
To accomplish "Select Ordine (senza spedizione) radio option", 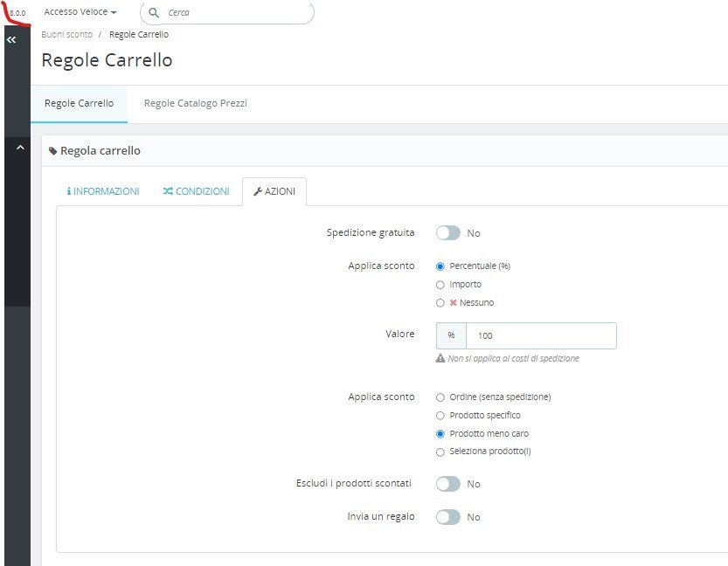I will 440,397.
